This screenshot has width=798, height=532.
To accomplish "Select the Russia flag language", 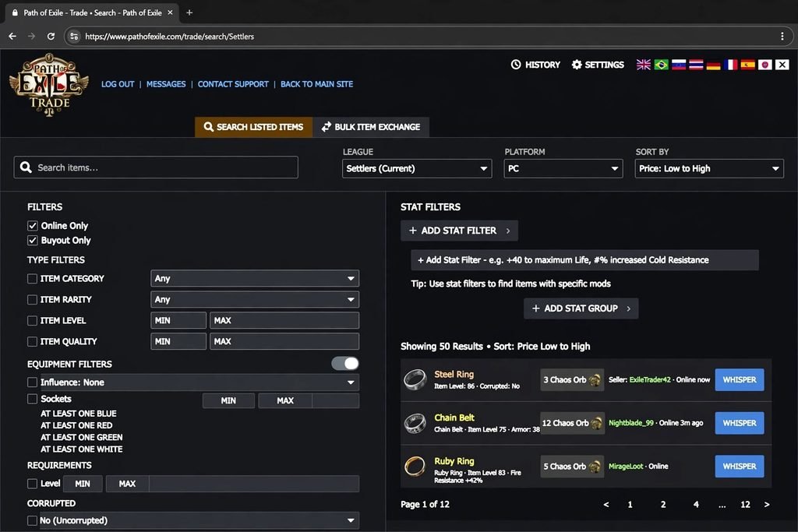I will (679, 65).
